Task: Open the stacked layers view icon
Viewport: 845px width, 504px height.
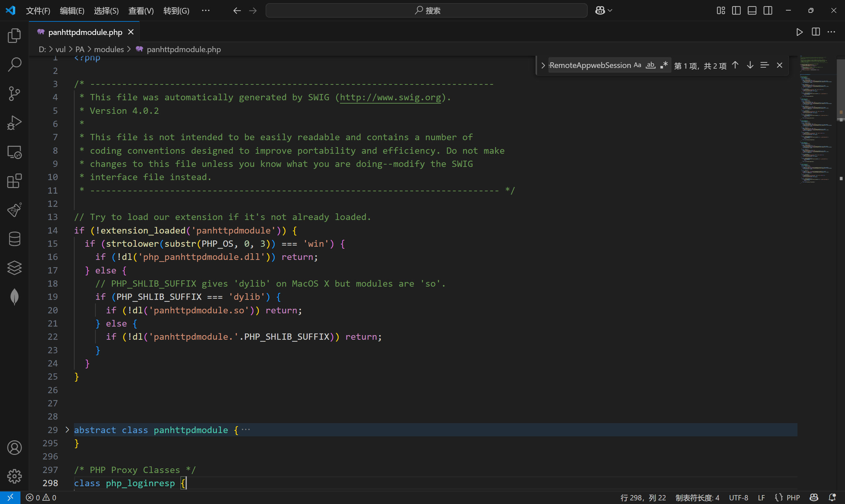Action: point(14,268)
